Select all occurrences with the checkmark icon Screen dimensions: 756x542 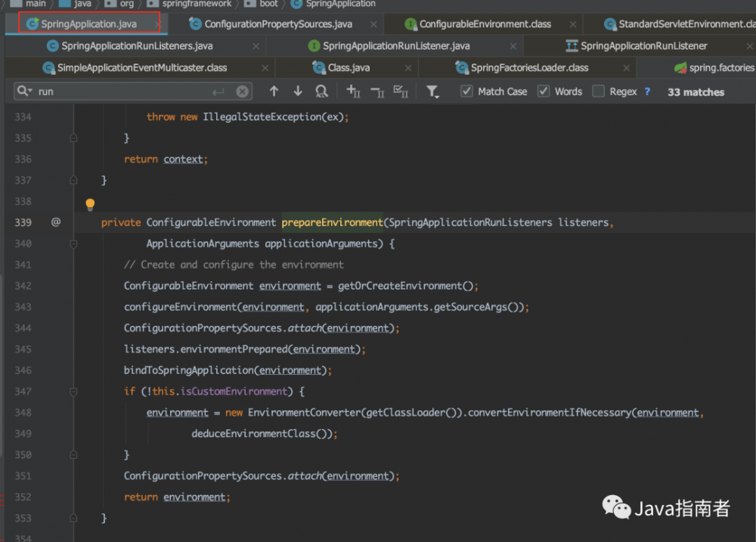[x=403, y=91]
